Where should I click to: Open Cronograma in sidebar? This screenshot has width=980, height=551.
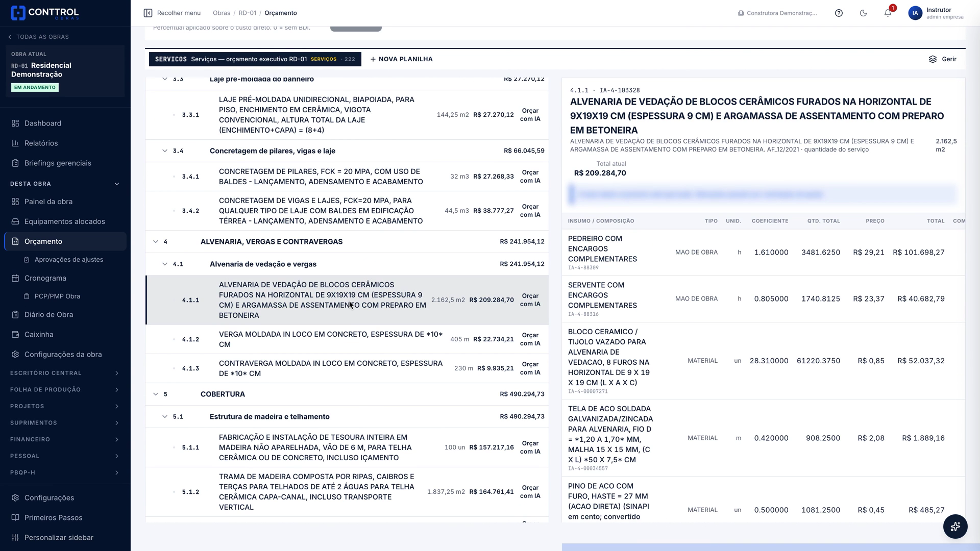65,278
